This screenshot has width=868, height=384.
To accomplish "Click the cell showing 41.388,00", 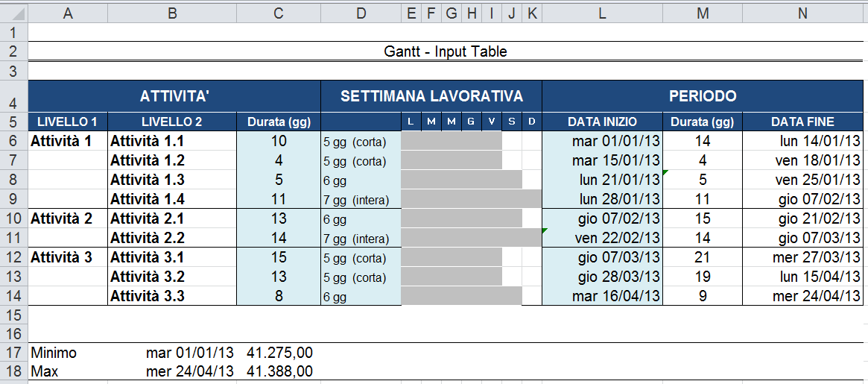I will [278, 371].
